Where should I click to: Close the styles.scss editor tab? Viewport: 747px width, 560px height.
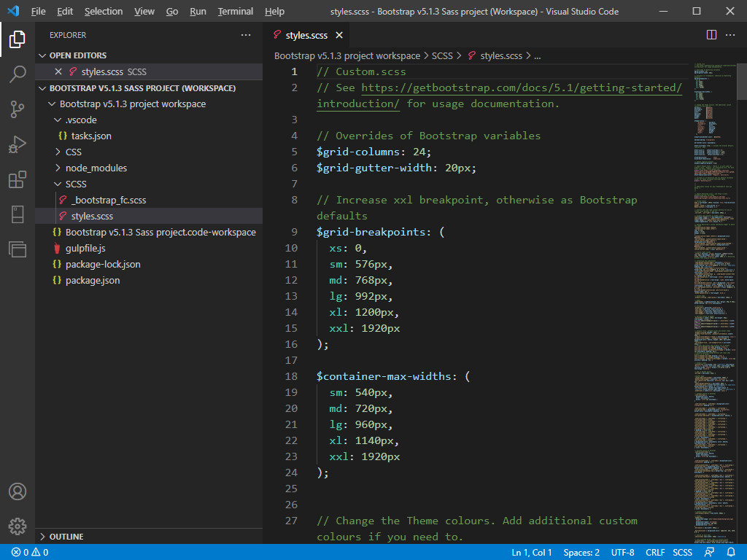[339, 35]
